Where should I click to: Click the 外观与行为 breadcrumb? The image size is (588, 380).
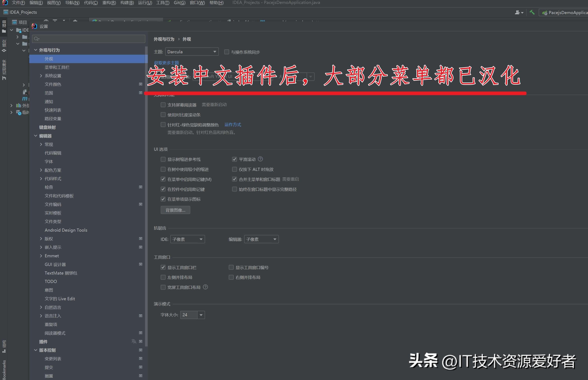164,39
